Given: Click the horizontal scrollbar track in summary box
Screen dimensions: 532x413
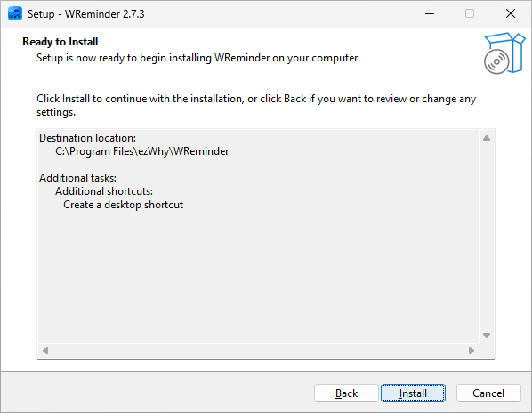Looking at the screenshot, I should (x=258, y=351).
